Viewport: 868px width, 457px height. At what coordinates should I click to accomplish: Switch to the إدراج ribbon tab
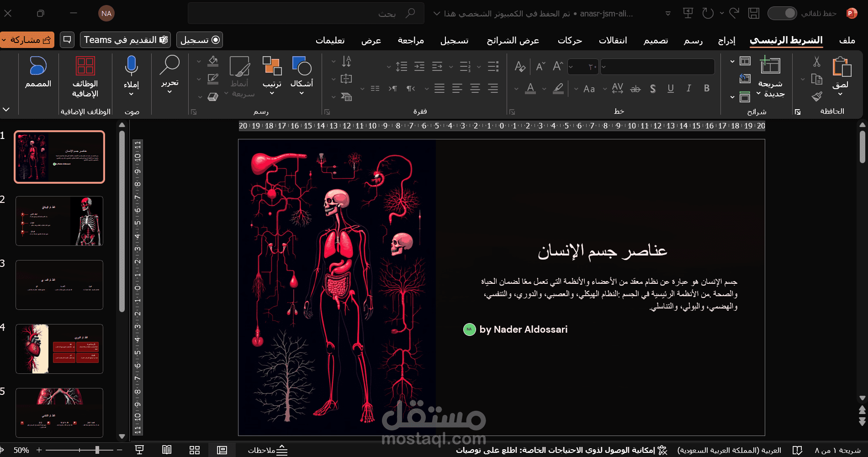tap(727, 40)
